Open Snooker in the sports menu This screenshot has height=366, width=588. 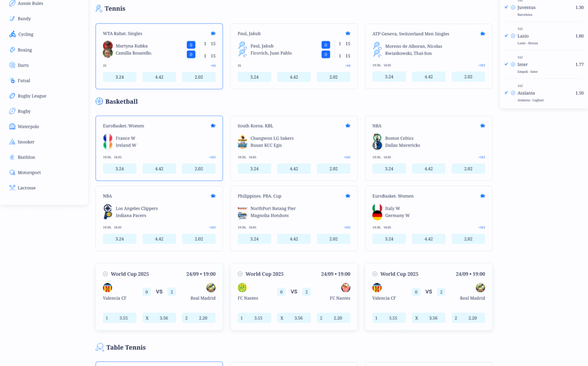26,142
